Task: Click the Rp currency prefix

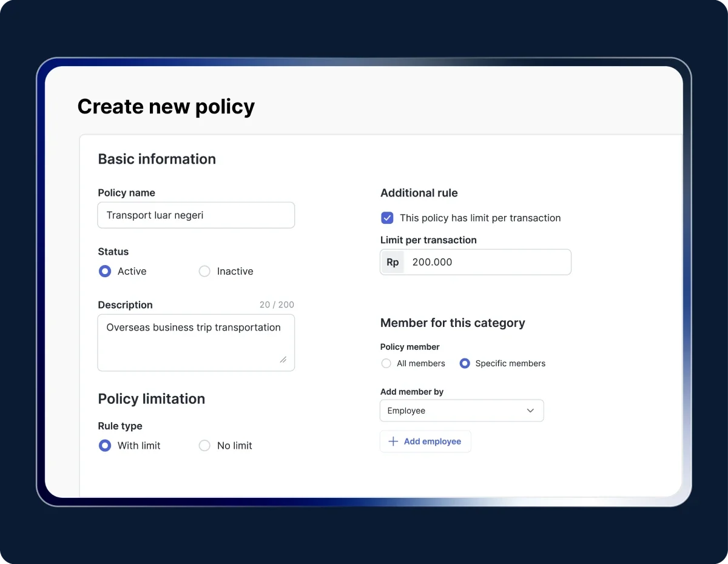Action: [393, 262]
